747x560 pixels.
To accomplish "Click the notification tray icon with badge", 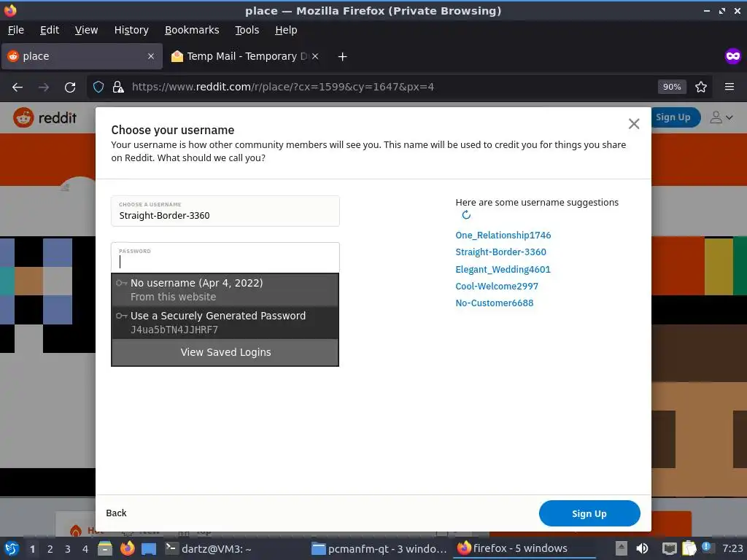I will coord(706,547).
